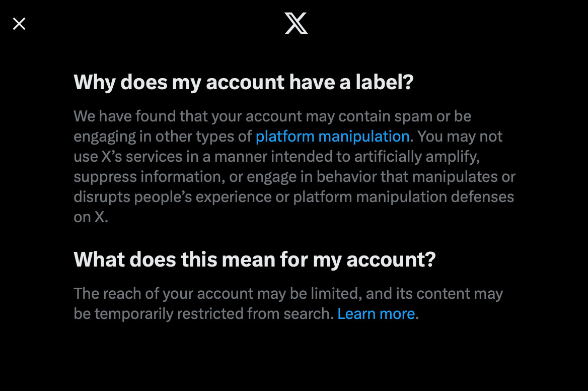Click the X logo at top
Viewport: 588px width, 391px height.
tap(296, 23)
